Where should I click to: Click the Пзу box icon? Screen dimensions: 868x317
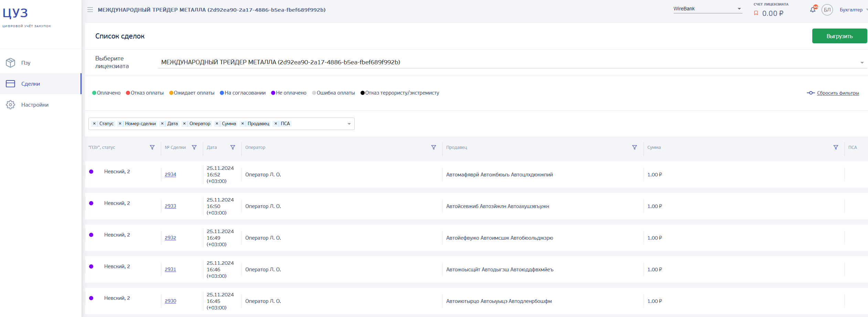pos(11,63)
